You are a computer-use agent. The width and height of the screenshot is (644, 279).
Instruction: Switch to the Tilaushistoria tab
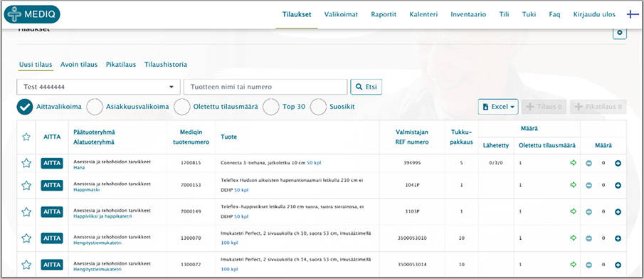(166, 65)
